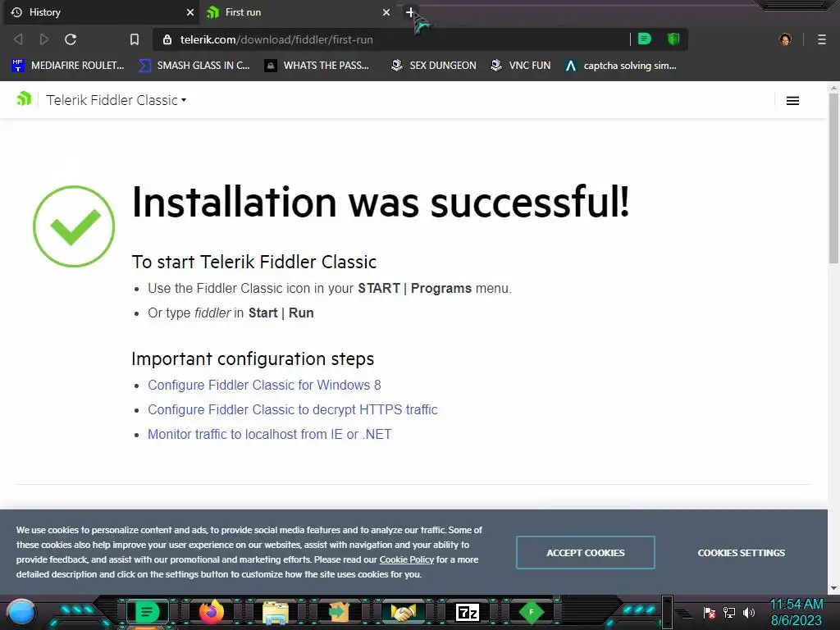Open a new browser tab
The height and width of the screenshot is (630, 840).
tap(410, 12)
